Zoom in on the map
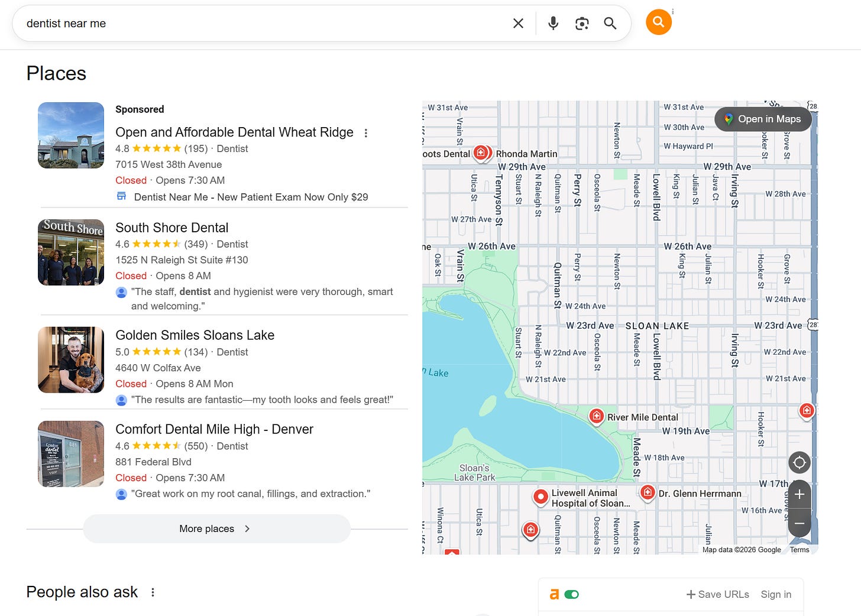Screen dimensions: 861x616 point(799,494)
